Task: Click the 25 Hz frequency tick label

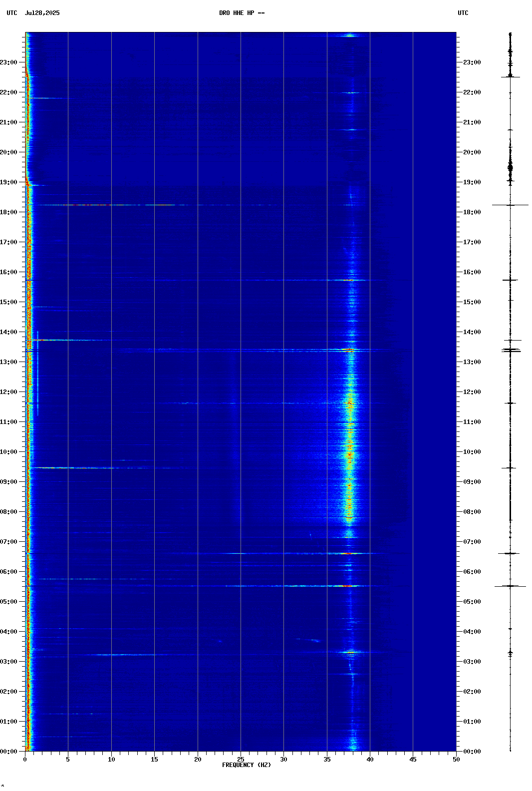Action: (x=241, y=760)
